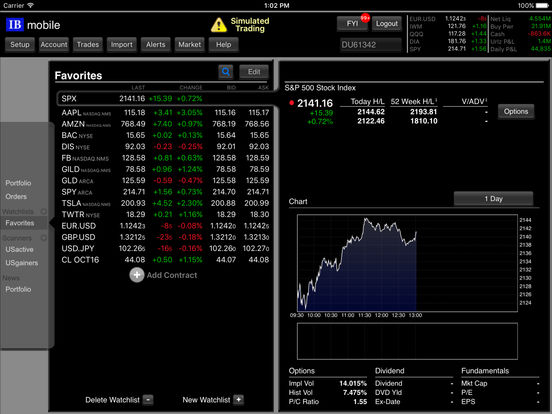Tap the search magnifier icon in Favorites
Viewport: 552px width, 414px height.
[226, 72]
